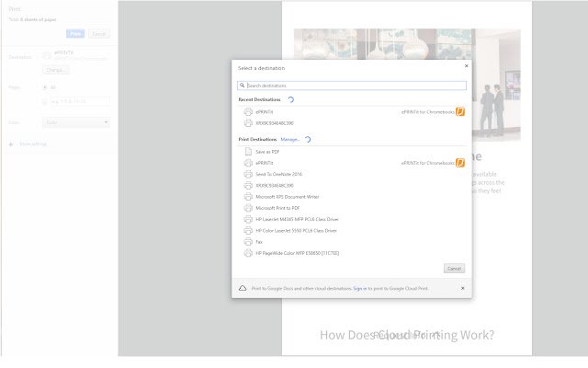Click printer icon for HP LaserJet M4345 MFP
The image size is (588, 368).
[x=248, y=219]
